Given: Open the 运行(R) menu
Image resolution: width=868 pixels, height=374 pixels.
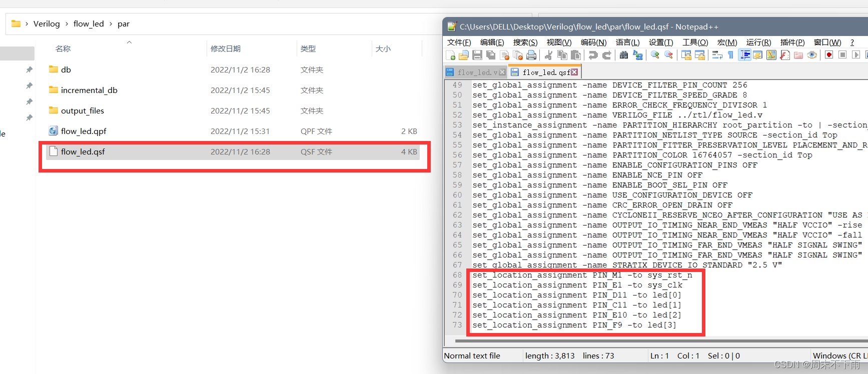Looking at the screenshot, I should point(758,42).
